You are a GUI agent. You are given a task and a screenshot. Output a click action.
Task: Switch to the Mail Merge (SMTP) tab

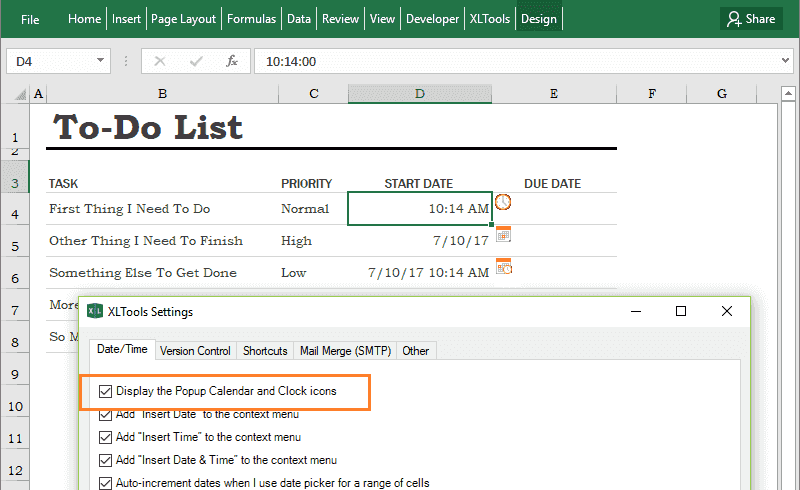[x=345, y=351]
